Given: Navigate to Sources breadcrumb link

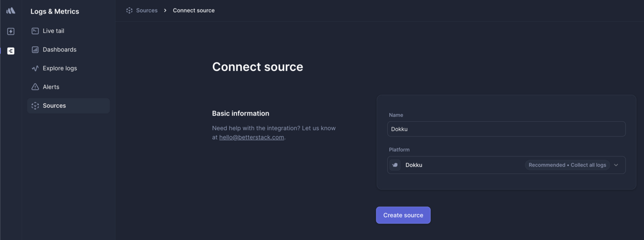Looking at the screenshot, I should coord(147,10).
